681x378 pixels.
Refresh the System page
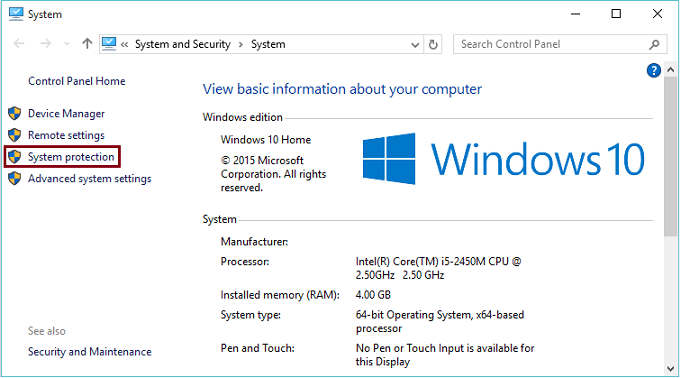433,44
